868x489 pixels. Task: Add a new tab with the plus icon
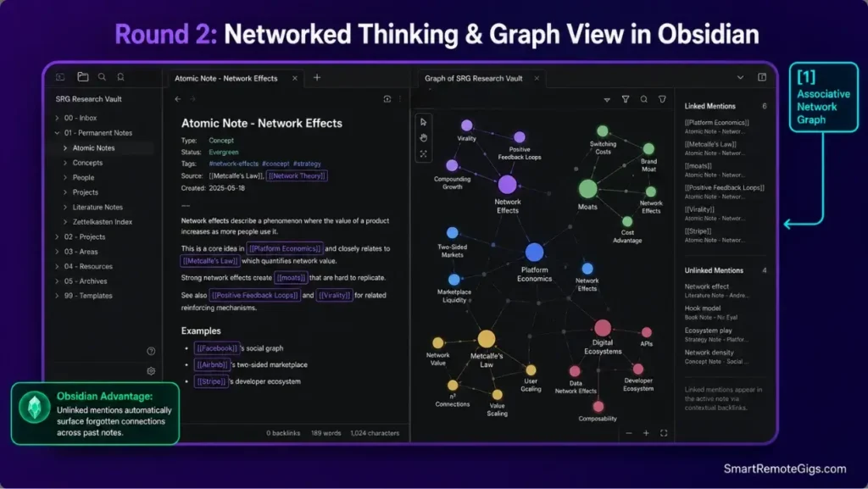[317, 78]
